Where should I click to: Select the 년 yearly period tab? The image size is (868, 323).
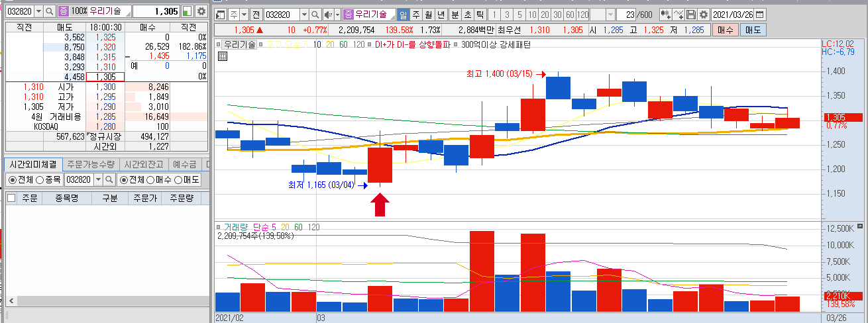pyautogui.click(x=441, y=15)
